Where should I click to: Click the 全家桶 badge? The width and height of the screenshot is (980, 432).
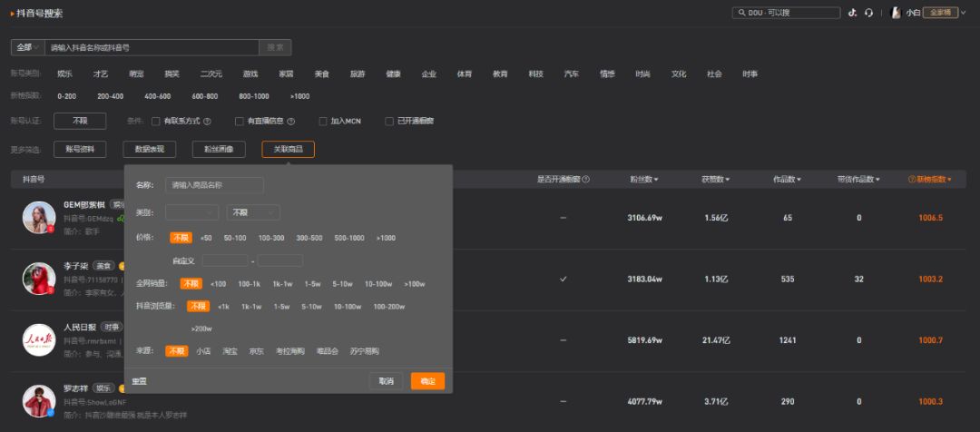(941, 13)
